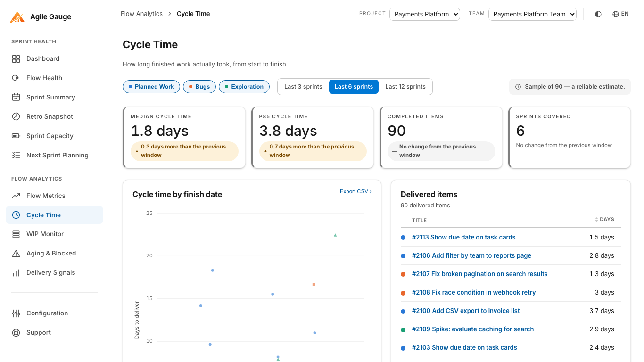The height and width of the screenshot is (362, 644).
Task: Open Sprint Capacity battery icon
Action: click(16, 136)
